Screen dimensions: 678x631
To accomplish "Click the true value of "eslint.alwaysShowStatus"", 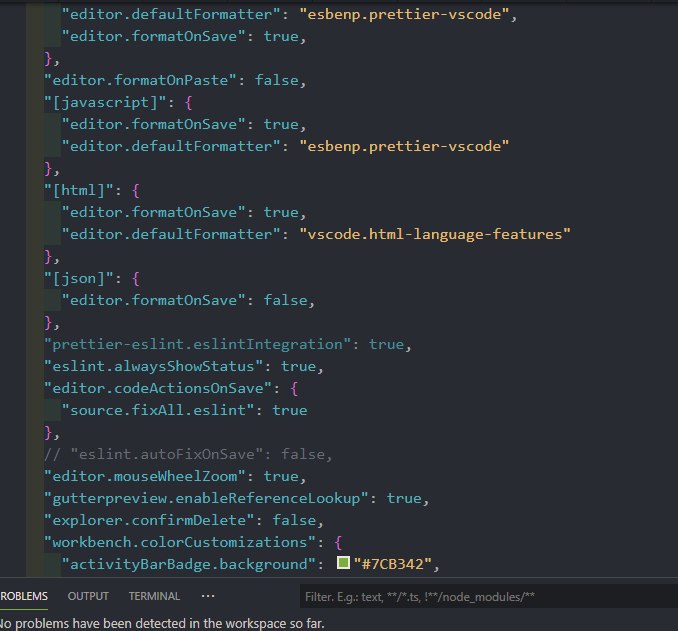I will pos(298,366).
